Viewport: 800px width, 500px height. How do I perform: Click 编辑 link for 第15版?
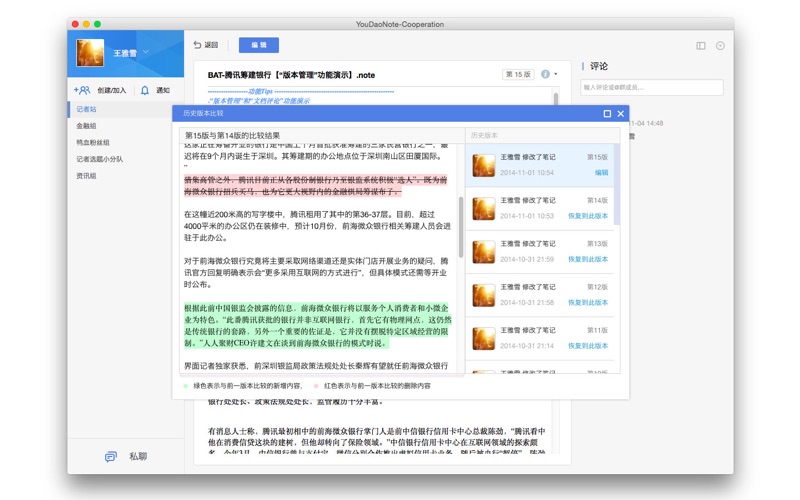click(602, 172)
